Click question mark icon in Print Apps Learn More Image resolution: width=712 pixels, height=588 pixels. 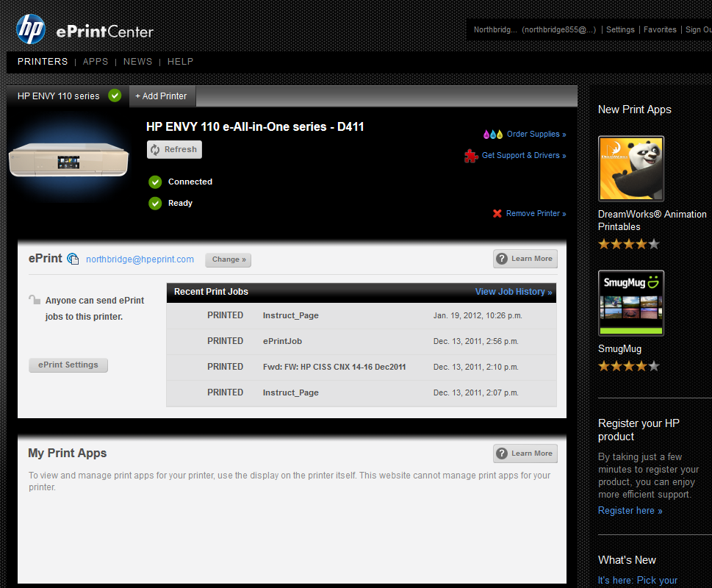[502, 453]
